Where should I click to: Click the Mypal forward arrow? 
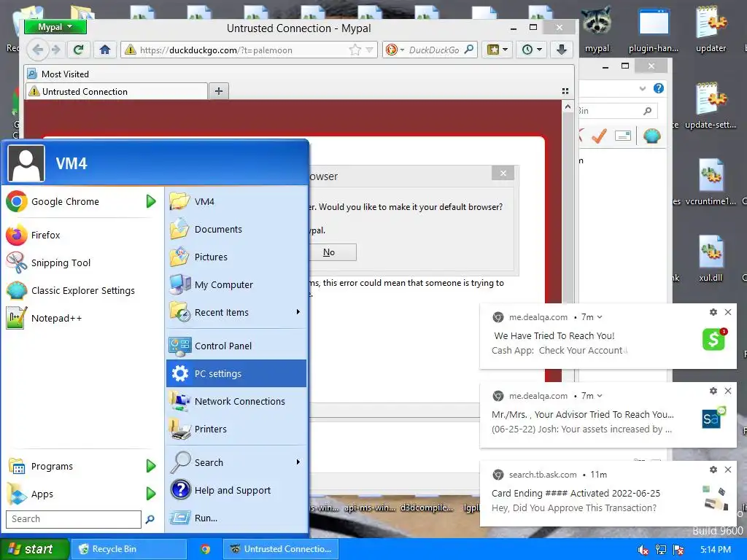(56, 50)
